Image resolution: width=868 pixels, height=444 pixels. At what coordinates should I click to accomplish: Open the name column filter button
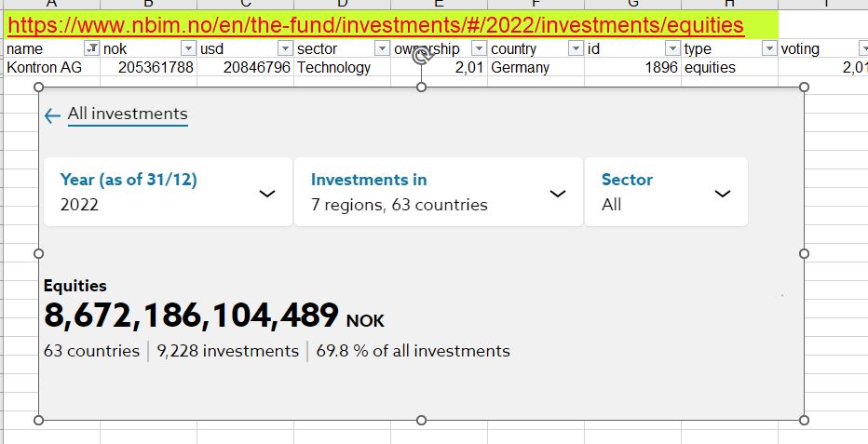(92, 48)
